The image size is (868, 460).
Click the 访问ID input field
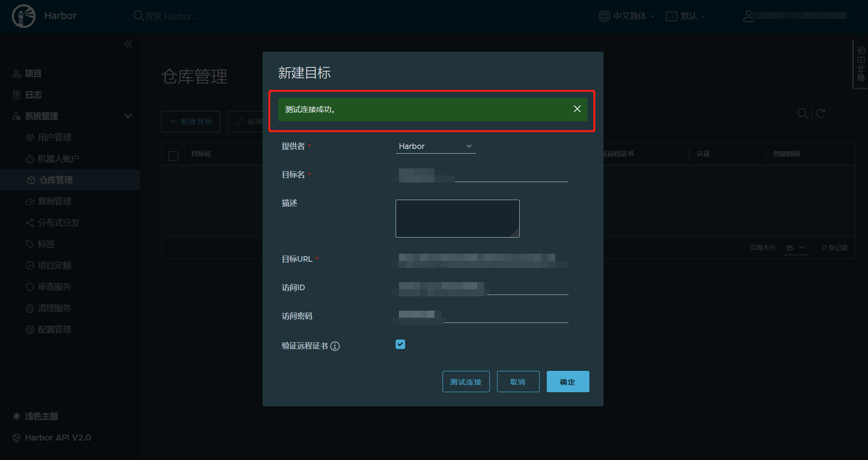(482, 288)
